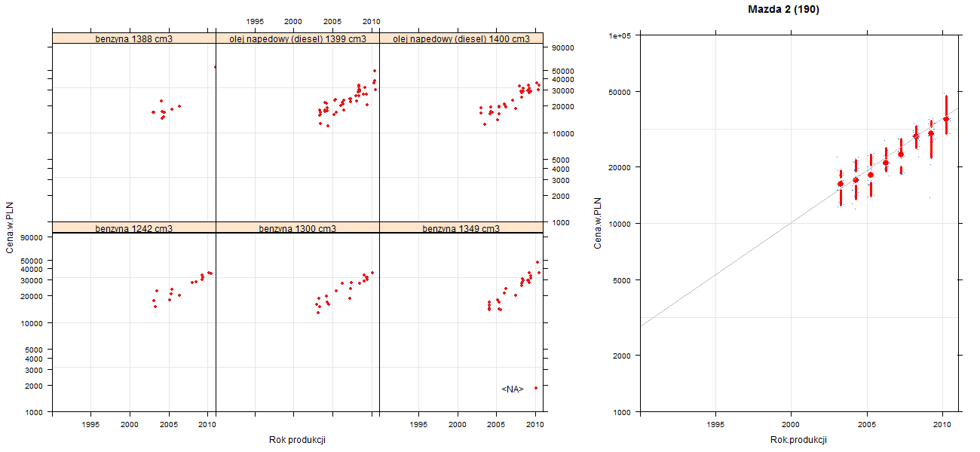Screen dimensions: 980x452
Task: Click "50000" beside the benzyna 1242 cm3 panel
Action: pos(33,261)
